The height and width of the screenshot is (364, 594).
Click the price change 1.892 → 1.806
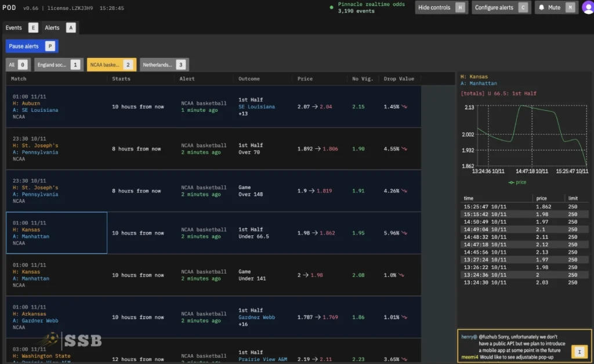[x=318, y=149]
